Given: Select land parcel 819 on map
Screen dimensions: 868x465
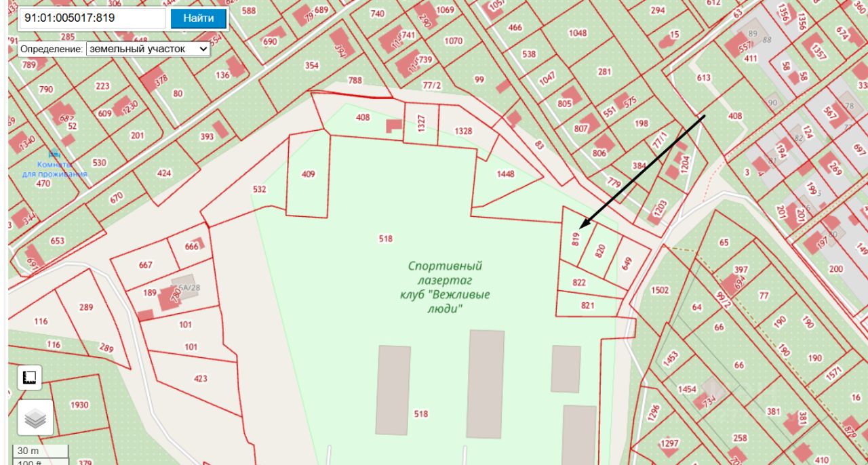Looking at the screenshot, I should point(574,239).
